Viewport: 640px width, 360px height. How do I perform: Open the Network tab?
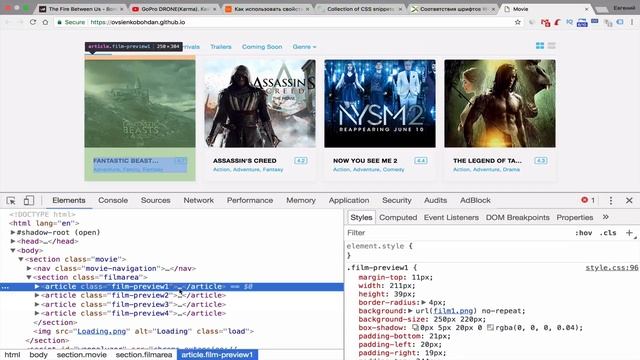tap(199, 200)
